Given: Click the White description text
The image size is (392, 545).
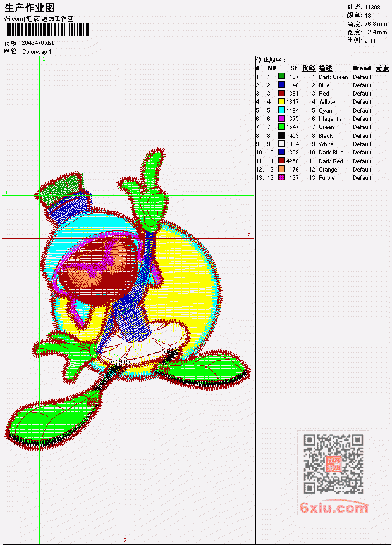Looking at the screenshot, I should (x=326, y=144).
